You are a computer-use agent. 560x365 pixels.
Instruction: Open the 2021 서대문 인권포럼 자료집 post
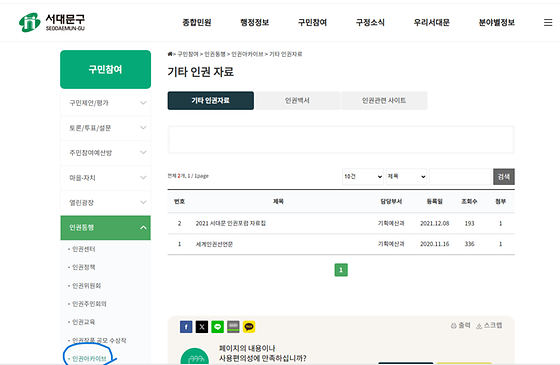pos(231,223)
